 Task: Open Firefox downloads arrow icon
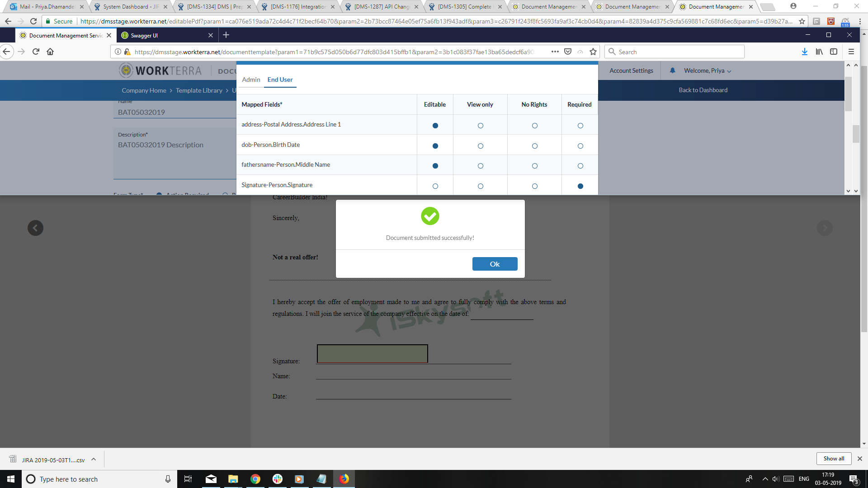[x=805, y=52]
